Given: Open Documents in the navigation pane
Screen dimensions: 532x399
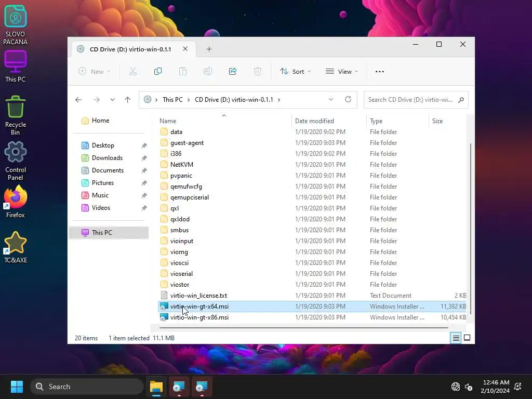Looking at the screenshot, I should 109,170.
